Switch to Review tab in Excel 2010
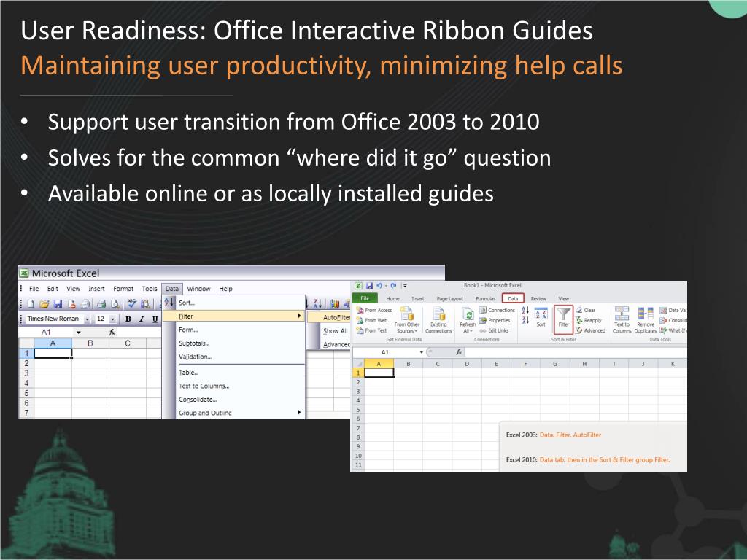This screenshot has width=747, height=560. coord(538,298)
